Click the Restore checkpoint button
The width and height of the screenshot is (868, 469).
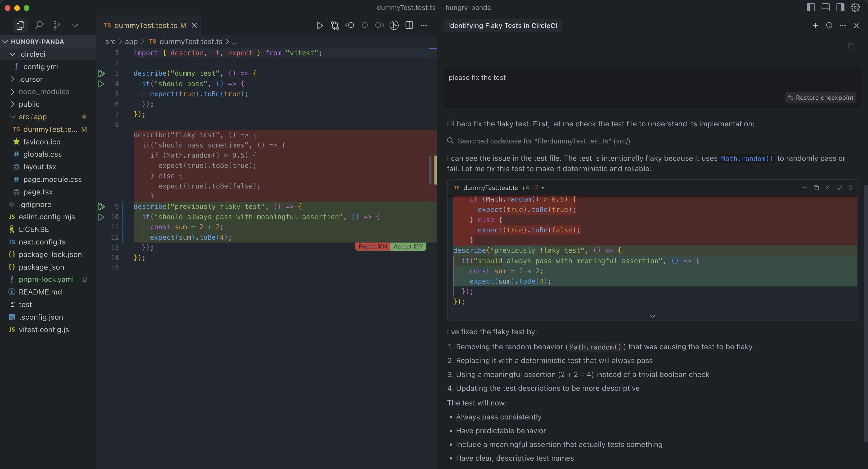click(820, 97)
